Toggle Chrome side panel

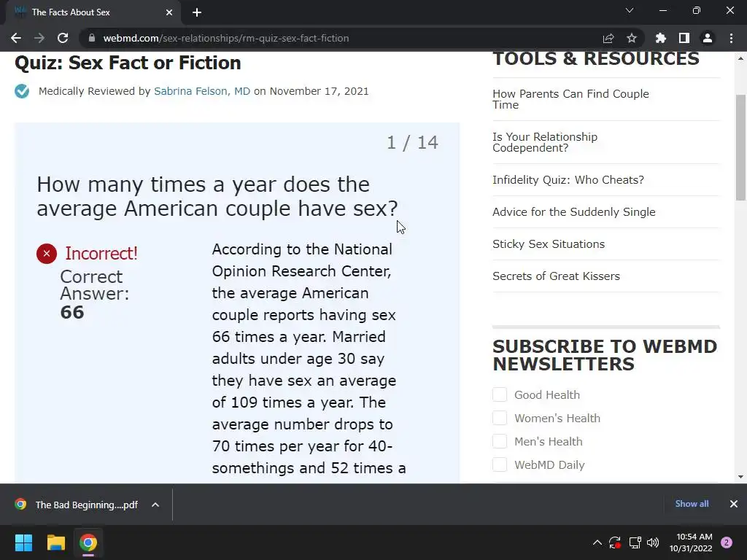[684, 38]
